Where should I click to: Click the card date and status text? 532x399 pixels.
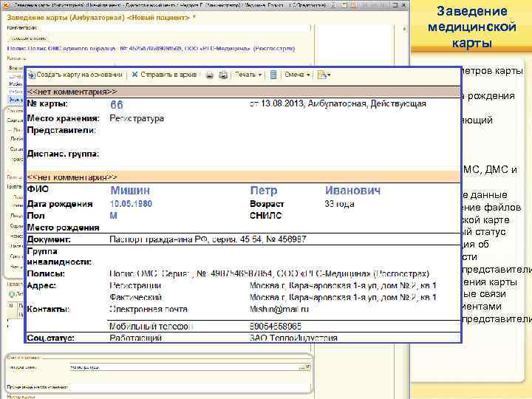pyautogui.click(x=338, y=104)
